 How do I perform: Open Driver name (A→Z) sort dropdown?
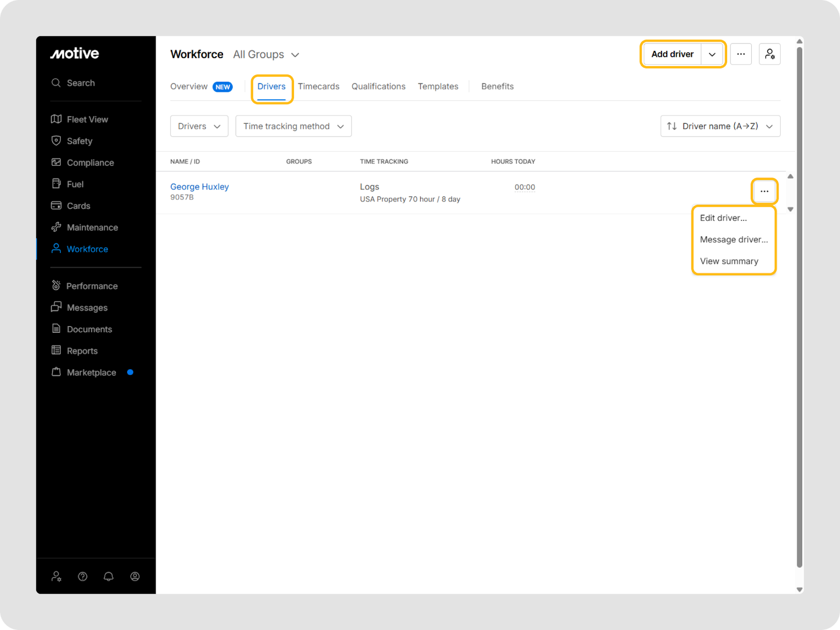(x=720, y=126)
